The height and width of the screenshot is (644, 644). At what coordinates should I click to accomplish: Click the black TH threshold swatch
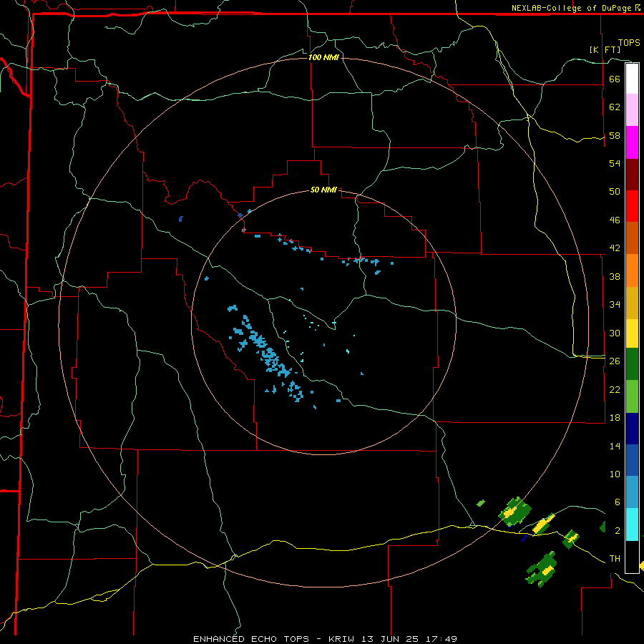(x=632, y=557)
